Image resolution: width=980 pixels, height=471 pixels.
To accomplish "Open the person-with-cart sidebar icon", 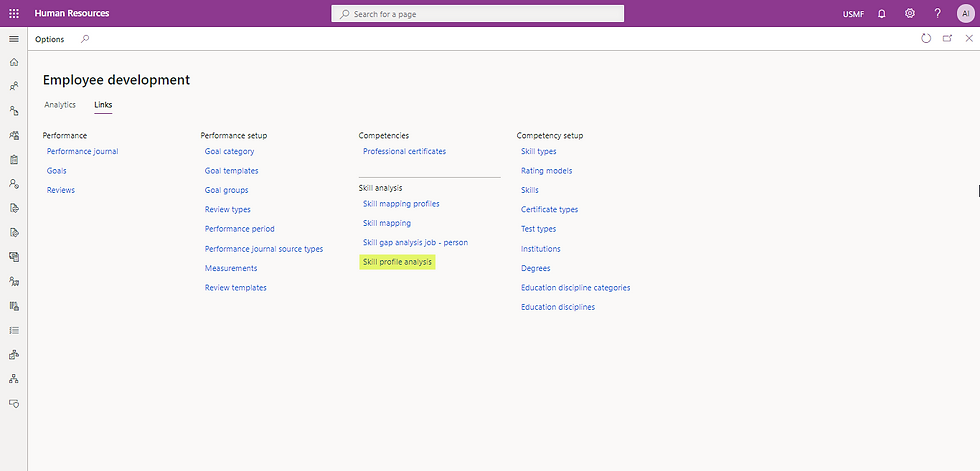I will pyautogui.click(x=14, y=281).
